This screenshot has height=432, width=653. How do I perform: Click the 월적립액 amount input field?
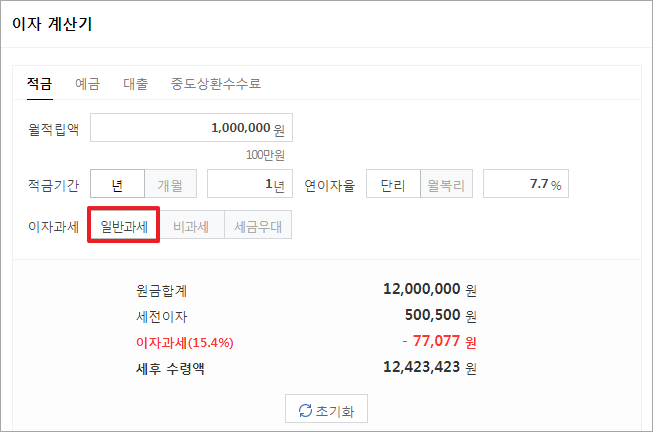coord(192,127)
